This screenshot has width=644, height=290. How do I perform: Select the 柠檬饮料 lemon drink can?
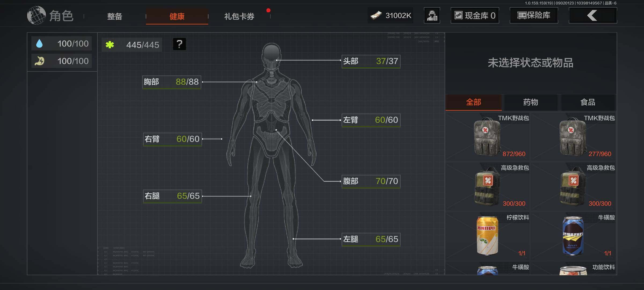tap(488, 236)
